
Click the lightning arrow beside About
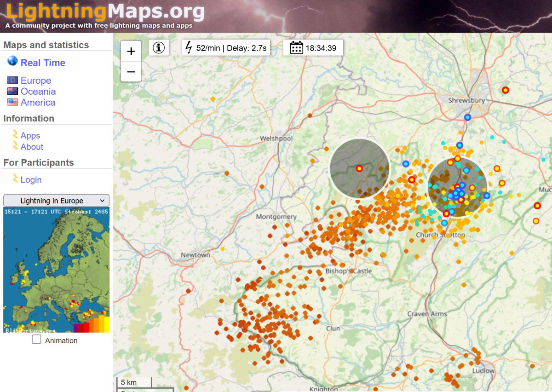coord(15,146)
